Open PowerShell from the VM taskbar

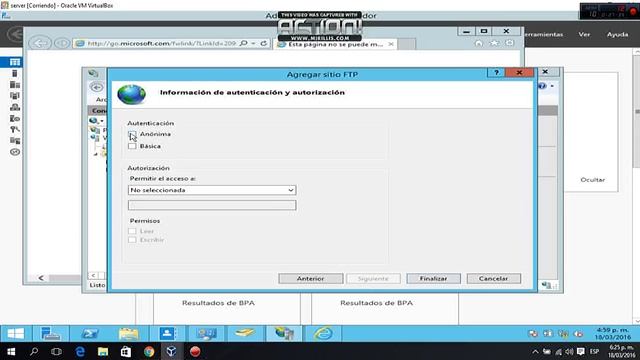point(90,333)
